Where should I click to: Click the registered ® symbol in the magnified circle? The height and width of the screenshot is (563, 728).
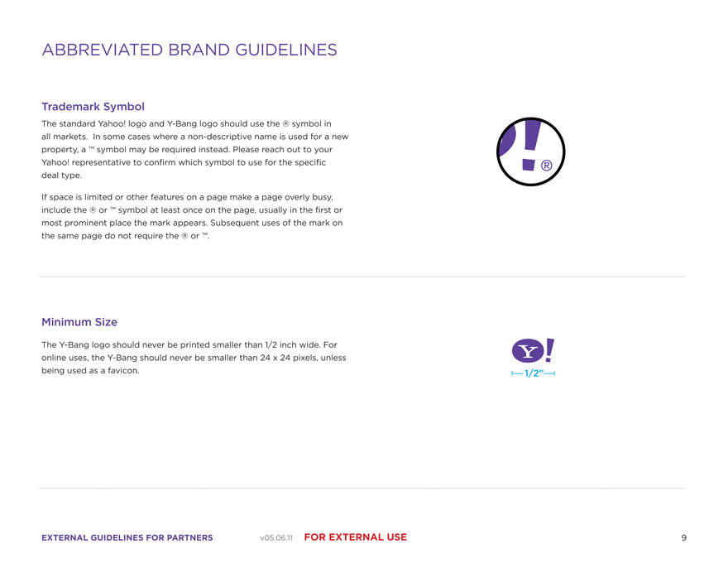pyautogui.click(x=546, y=166)
